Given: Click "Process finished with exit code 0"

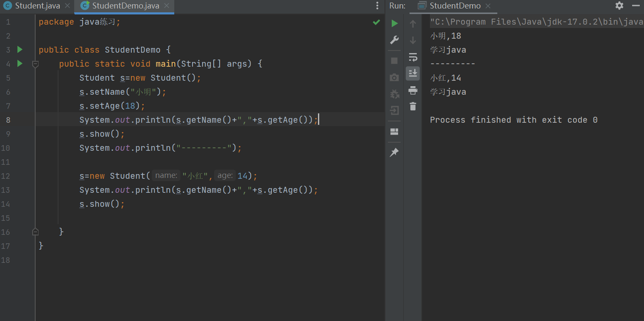Looking at the screenshot, I should (x=514, y=120).
